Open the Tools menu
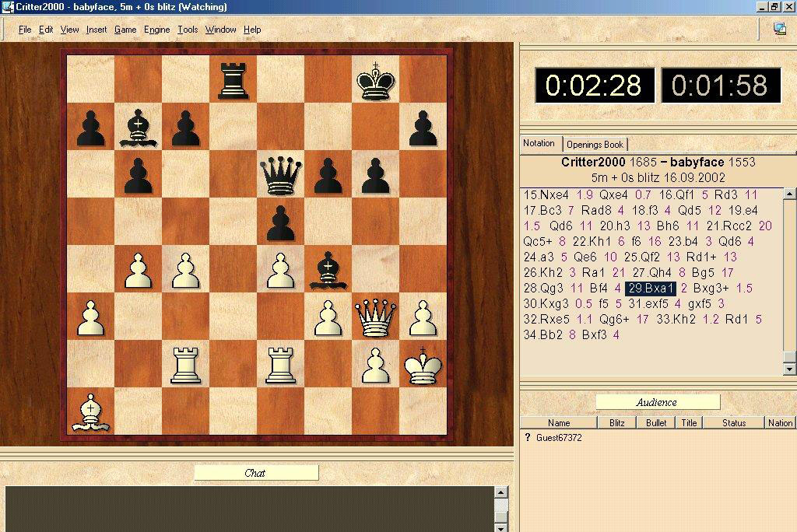 (188, 30)
